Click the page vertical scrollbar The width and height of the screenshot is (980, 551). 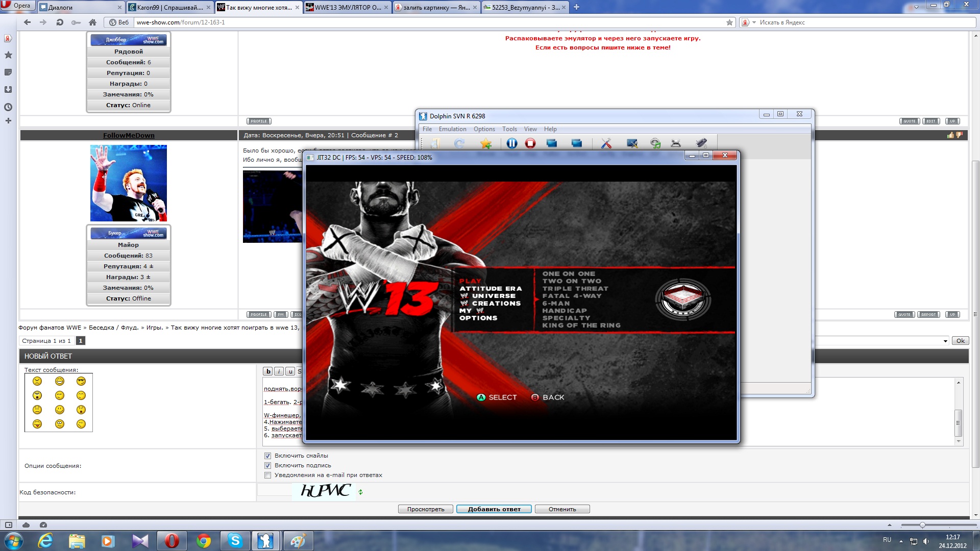(x=975, y=314)
